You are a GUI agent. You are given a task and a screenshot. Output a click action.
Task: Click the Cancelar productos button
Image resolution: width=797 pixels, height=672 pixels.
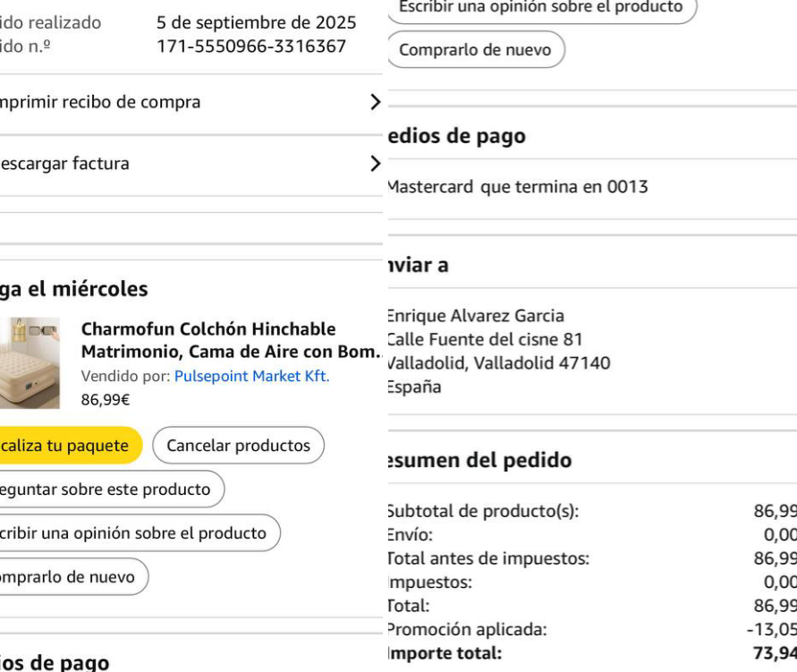[238, 446]
